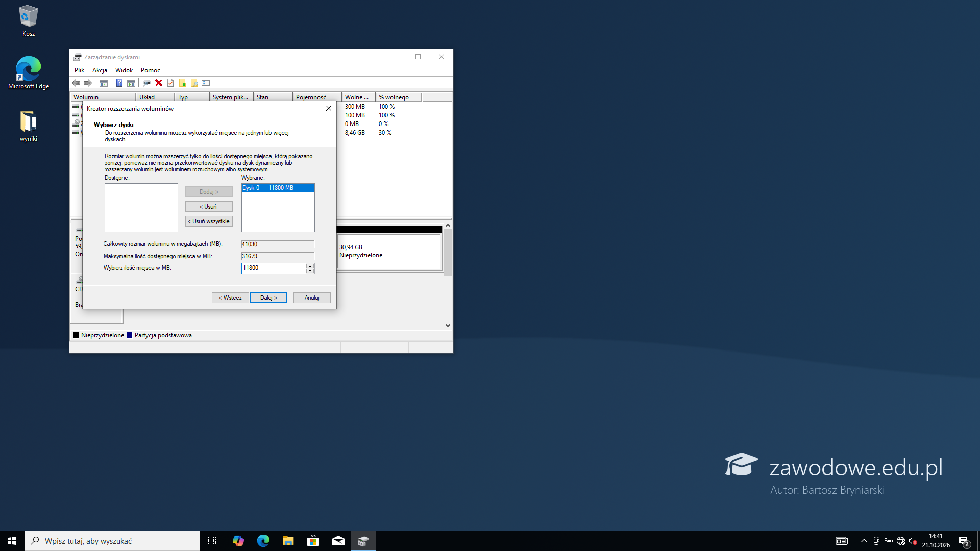Click the % wolnego column header
980x551 pixels.
tap(398, 97)
